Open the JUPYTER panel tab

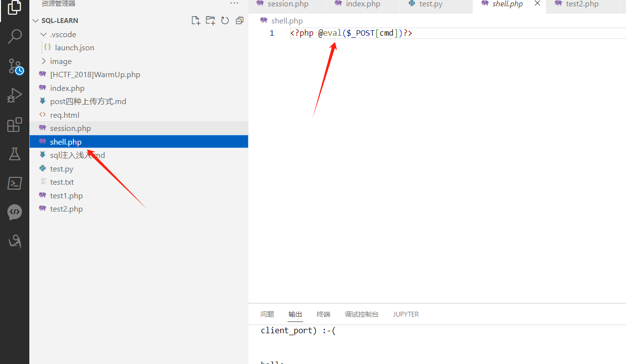(x=406, y=314)
